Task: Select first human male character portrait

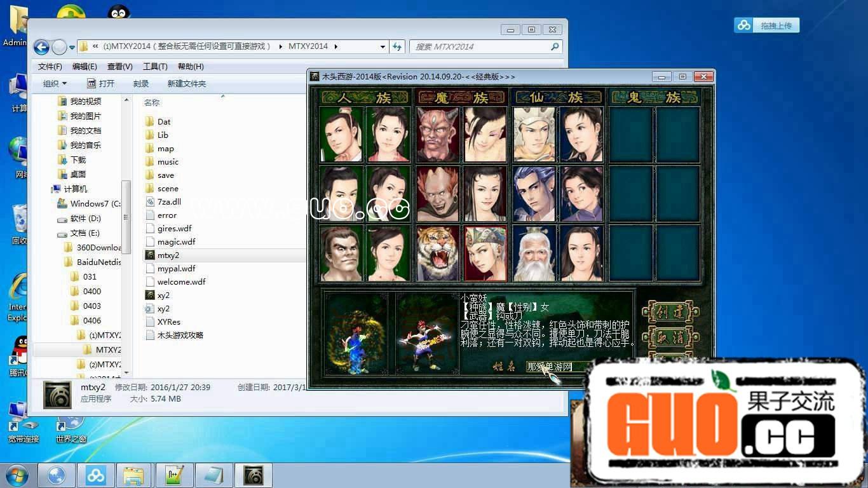Action: tap(341, 134)
